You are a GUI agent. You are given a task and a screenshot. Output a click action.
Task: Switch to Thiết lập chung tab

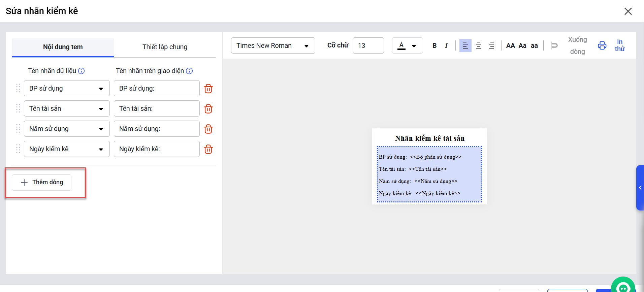(165, 47)
